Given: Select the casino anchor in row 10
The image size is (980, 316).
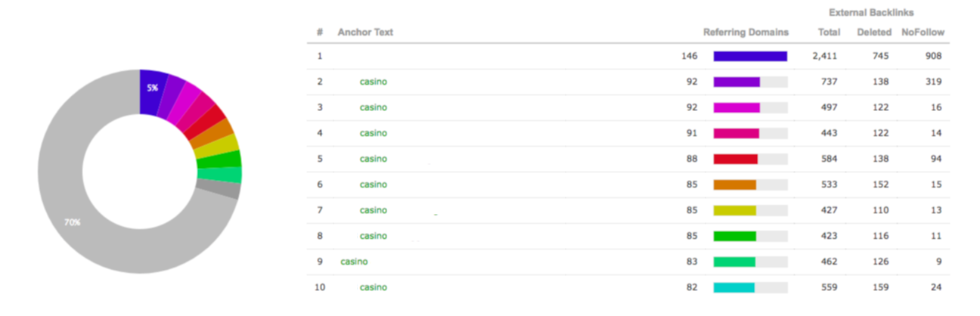Looking at the screenshot, I should point(373,287).
